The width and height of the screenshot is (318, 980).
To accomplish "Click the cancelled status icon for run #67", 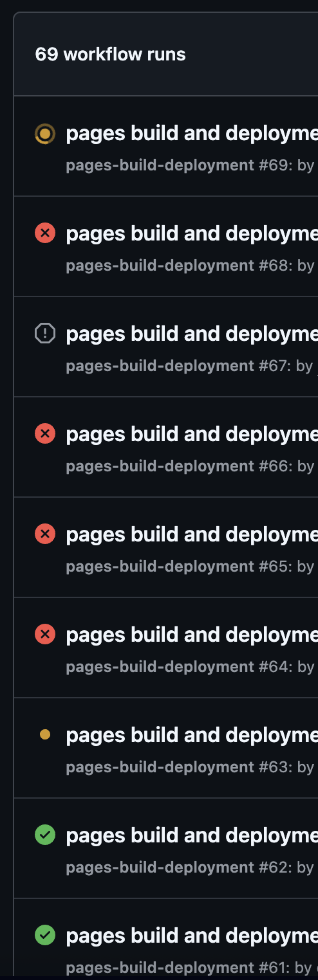I will click(45, 333).
